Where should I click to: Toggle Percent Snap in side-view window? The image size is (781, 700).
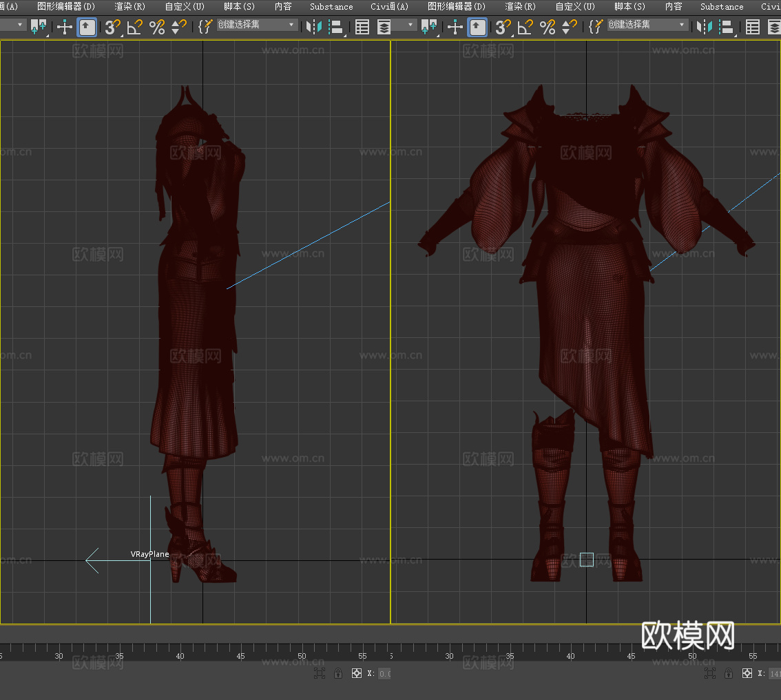[158, 26]
